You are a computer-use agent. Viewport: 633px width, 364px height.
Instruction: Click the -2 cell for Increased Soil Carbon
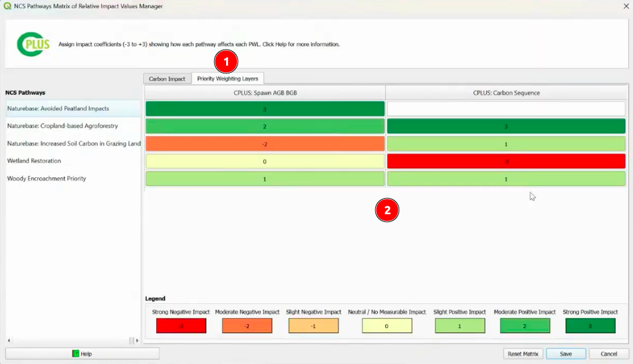click(264, 144)
